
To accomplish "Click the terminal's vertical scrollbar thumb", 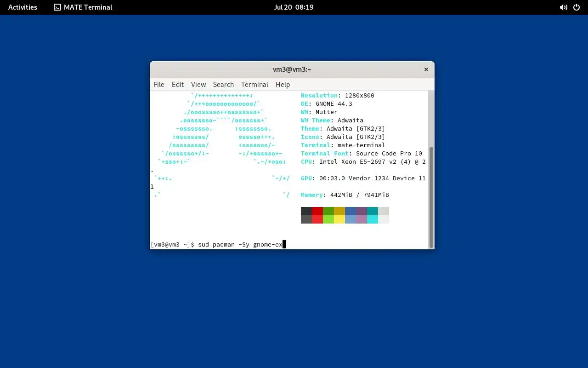I will pyautogui.click(x=431, y=197).
